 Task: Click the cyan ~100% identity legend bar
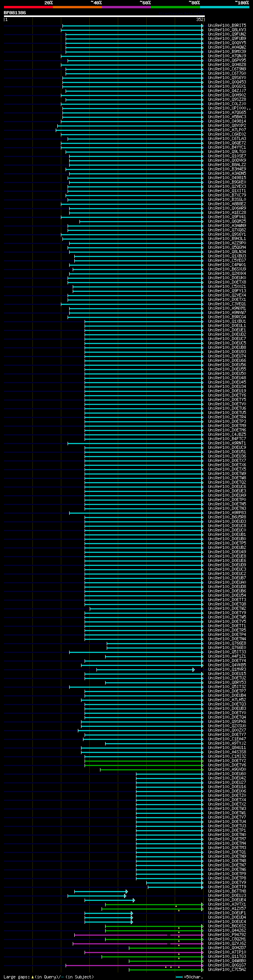click(x=224, y=7)
